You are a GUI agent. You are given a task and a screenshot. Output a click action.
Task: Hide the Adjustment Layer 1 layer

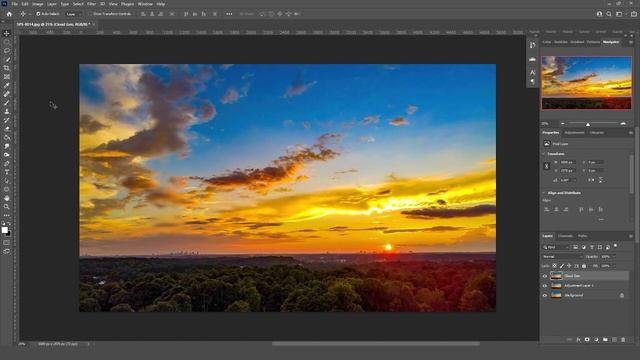click(x=544, y=286)
